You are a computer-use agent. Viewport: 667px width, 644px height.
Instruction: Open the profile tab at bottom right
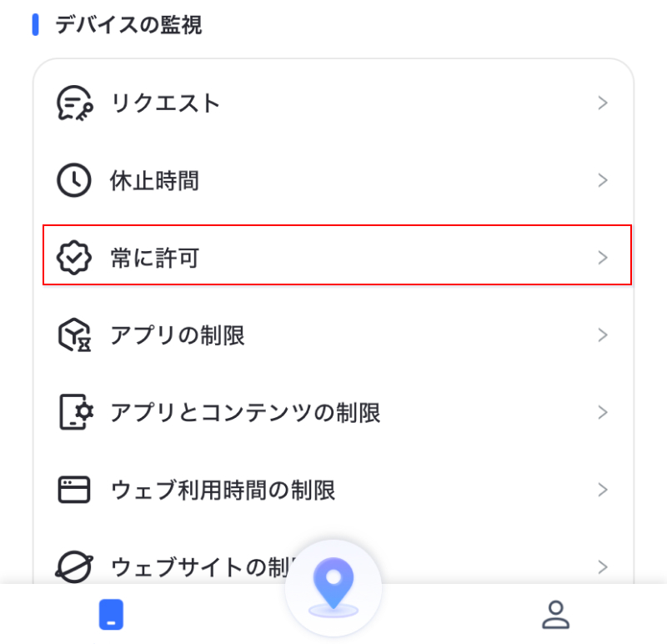coord(556,614)
